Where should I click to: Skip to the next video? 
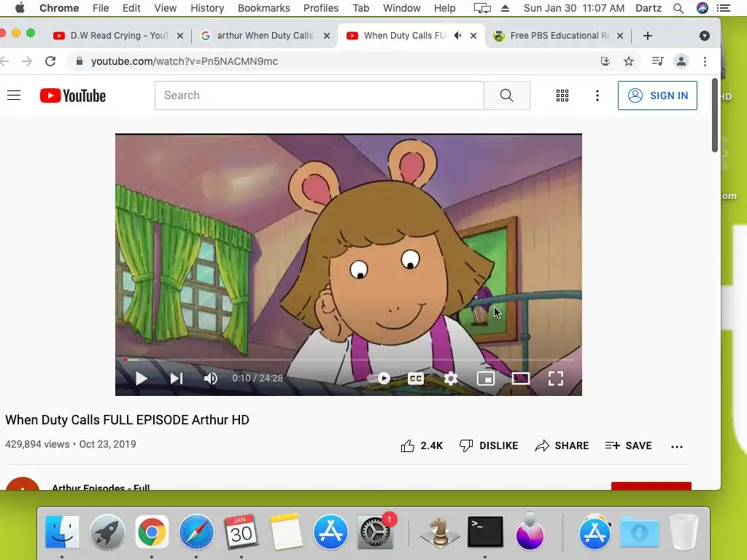click(177, 378)
